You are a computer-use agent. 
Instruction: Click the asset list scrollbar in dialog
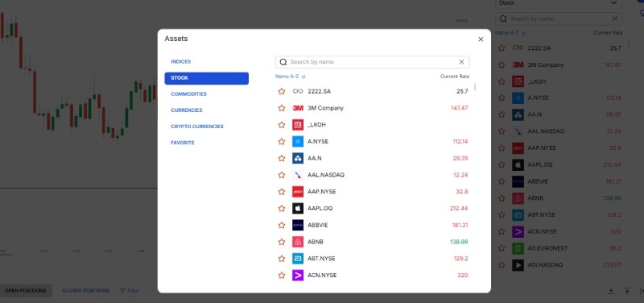click(x=475, y=87)
